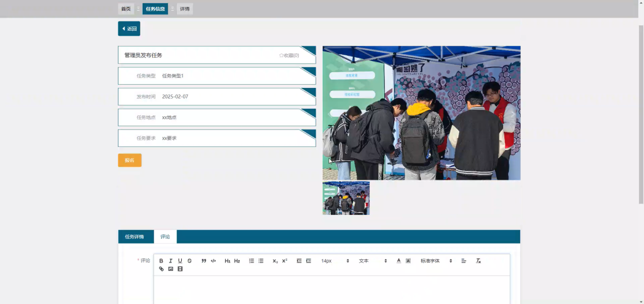Apply Heading 1 format
The width and height of the screenshot is (644, 304).
pyautogui.click(x=227, y=261)
